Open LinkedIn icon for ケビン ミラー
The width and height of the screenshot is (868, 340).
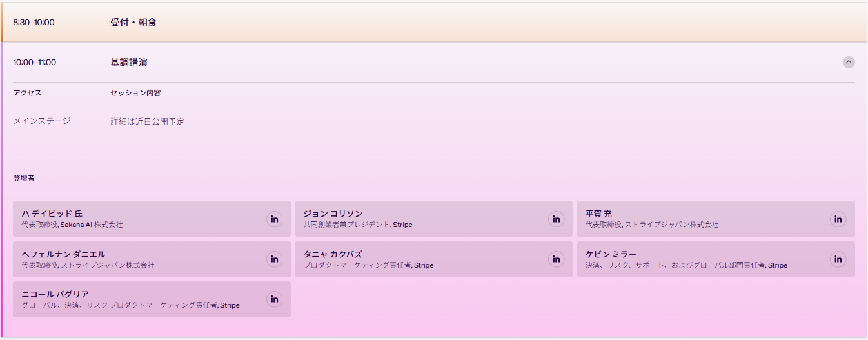point(838,259)
